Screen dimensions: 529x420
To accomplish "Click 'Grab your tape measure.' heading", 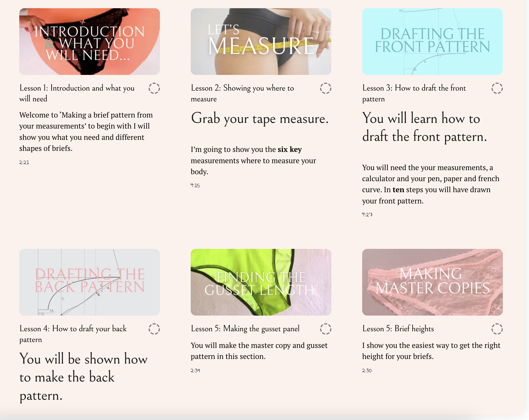I will 260,119.
